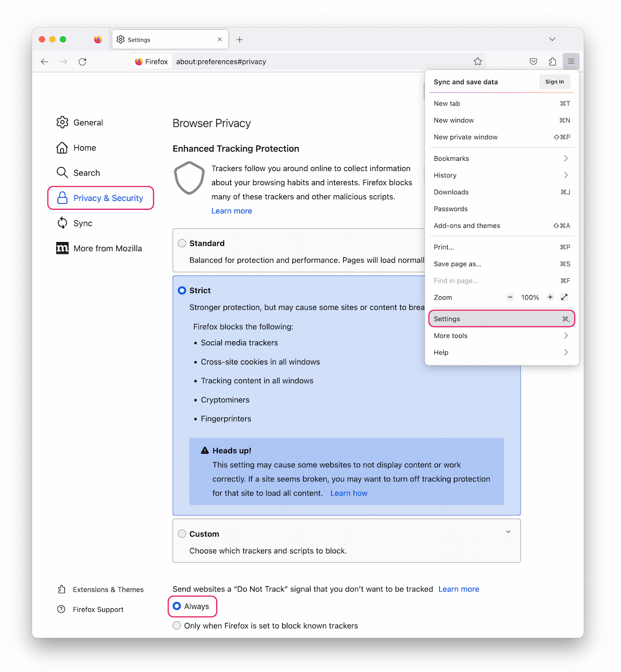The image size is (621, 672).
Task: Zoom in with plus button in menu
Action: pyautogui.click(x=550, y=297)
